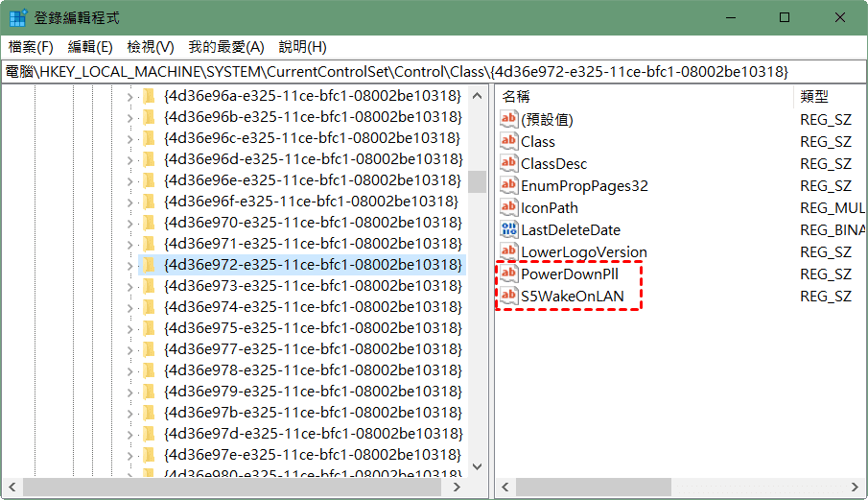Expand the {4d36e97e-e325-11ce-bfc1-08002be10318} key
The width and height of the screenshot is (868, 500).
129,456
